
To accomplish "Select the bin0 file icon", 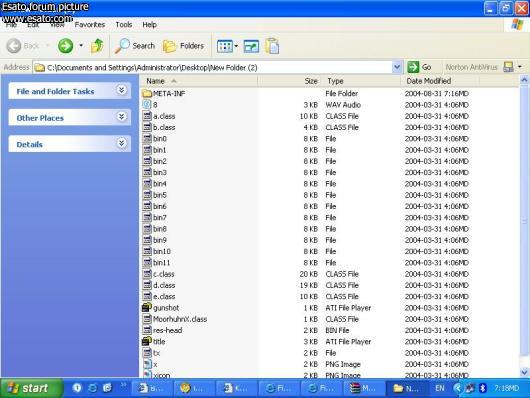I will coord(147,138).
